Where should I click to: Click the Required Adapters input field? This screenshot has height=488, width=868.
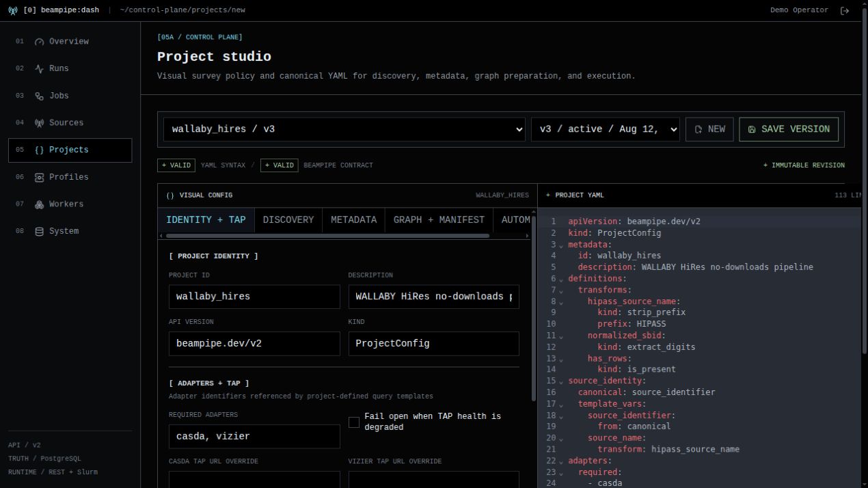click(x=254, y=437)
